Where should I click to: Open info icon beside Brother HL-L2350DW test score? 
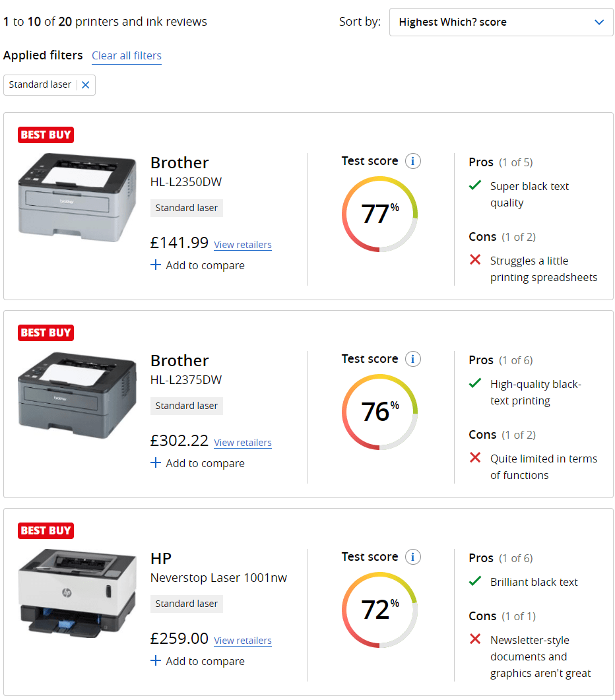(413, 161)
